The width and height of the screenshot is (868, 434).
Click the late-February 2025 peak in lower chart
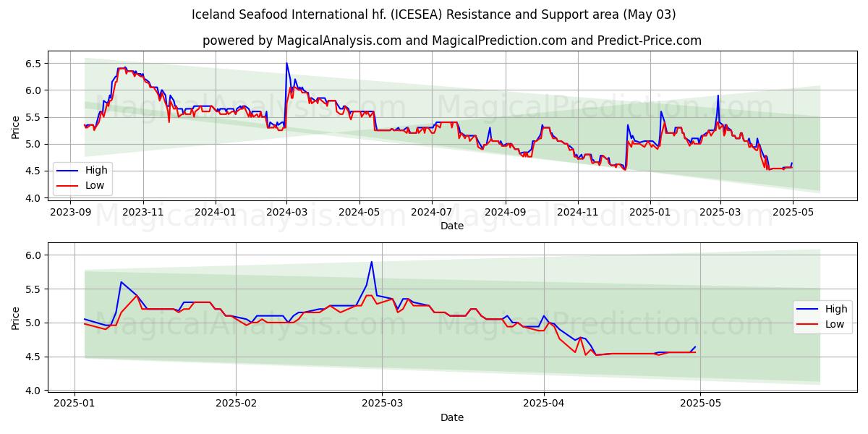point(371,262)
